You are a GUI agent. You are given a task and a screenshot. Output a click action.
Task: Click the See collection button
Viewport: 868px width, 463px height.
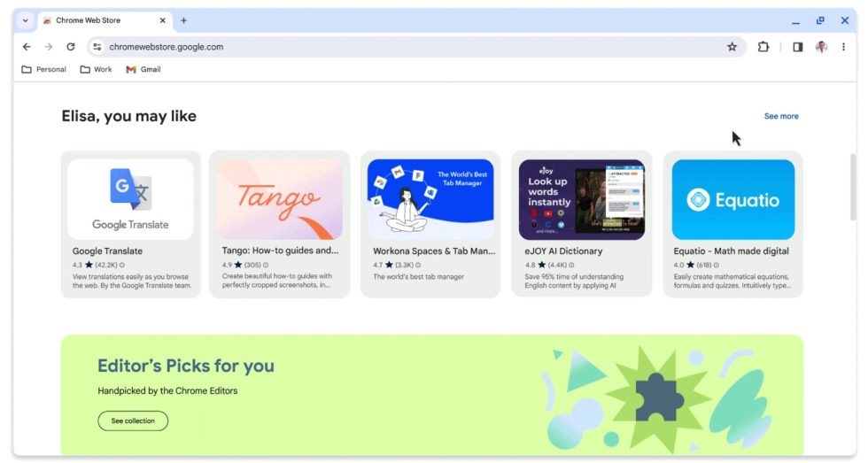pos(133,421)
